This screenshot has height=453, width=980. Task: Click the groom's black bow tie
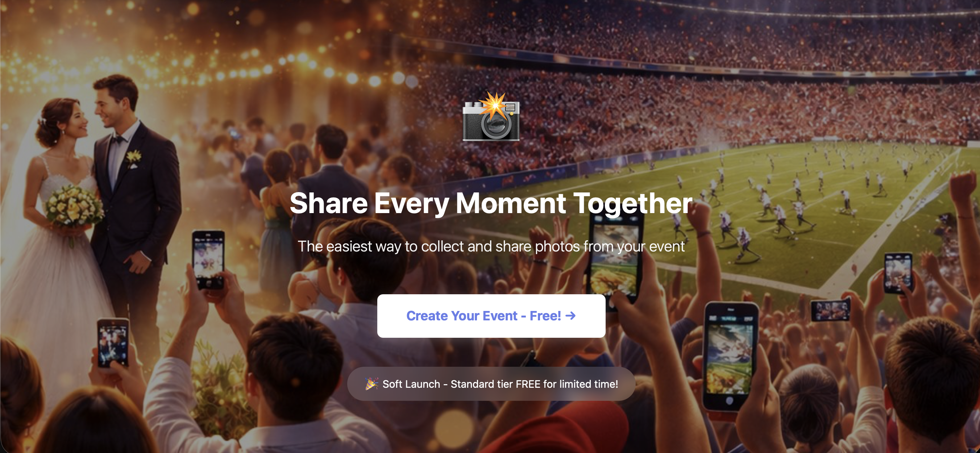tap(118, 139)
